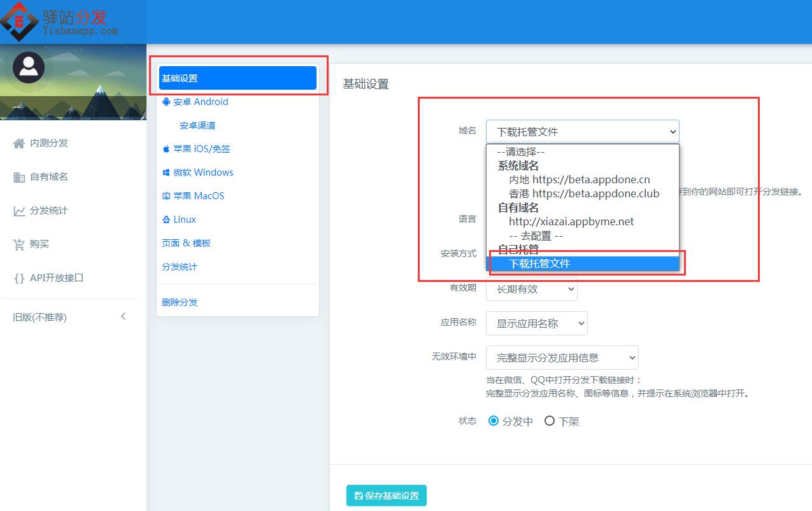This screenshot has width=812, height=511.
Task: Open 页面 & 模板 settings
Action: (x=186, y=243)
